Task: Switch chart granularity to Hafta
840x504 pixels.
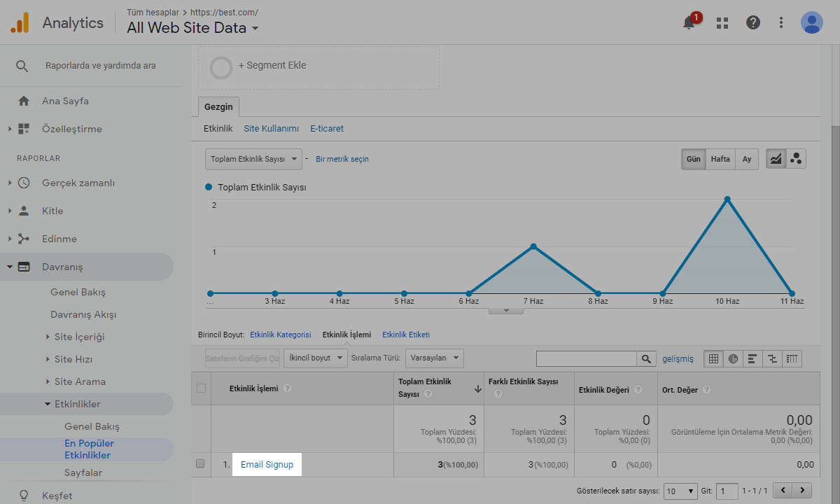Action: tap(720, 159)
